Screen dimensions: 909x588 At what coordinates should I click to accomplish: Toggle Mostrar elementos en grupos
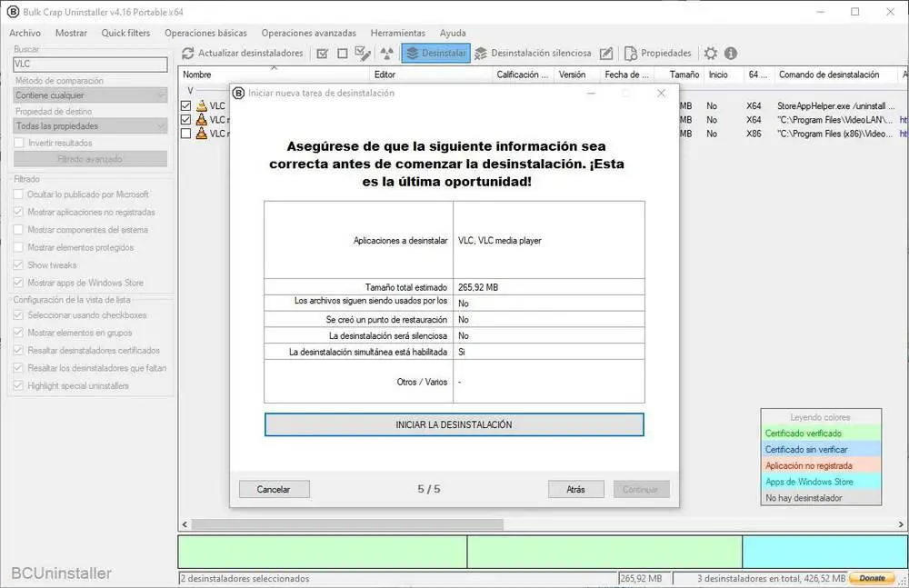18,333
